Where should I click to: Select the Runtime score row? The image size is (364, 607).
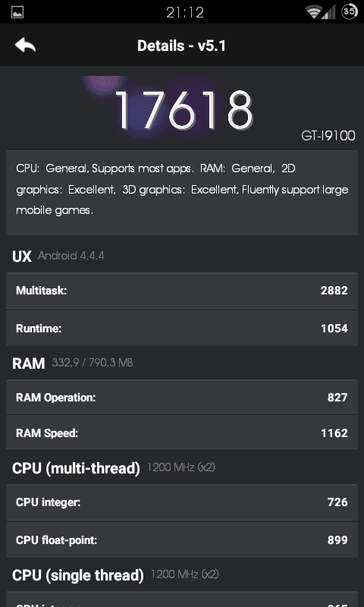tap(182, 329)
